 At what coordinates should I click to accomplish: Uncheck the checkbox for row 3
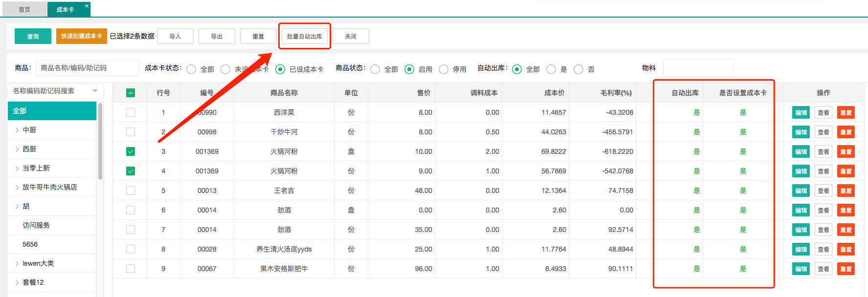tap(131, 151)
